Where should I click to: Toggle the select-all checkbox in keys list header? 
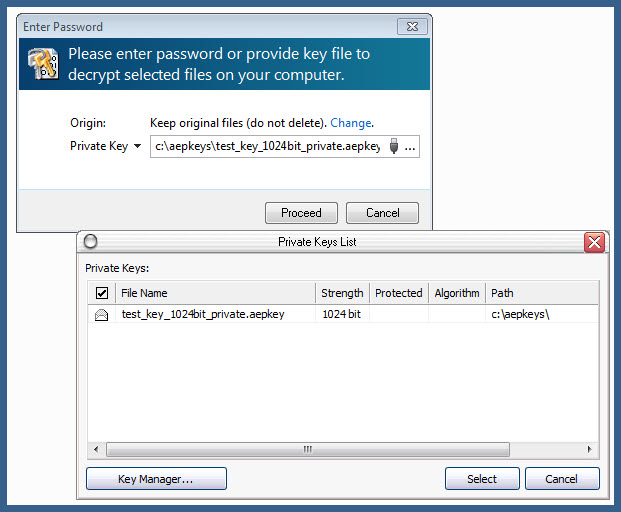coord(102,293)
